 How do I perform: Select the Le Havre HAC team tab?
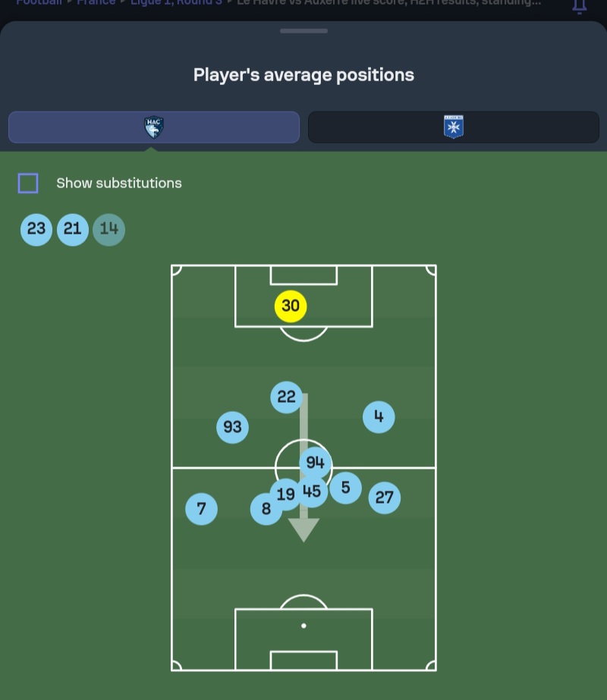coord(154,127)
